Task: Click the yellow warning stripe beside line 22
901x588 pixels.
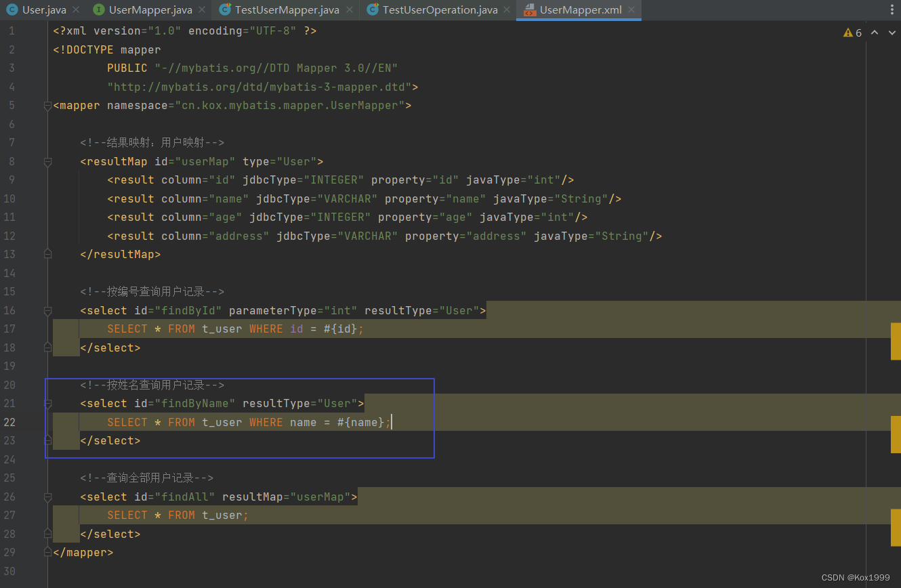Action: (x=896, y=434)
